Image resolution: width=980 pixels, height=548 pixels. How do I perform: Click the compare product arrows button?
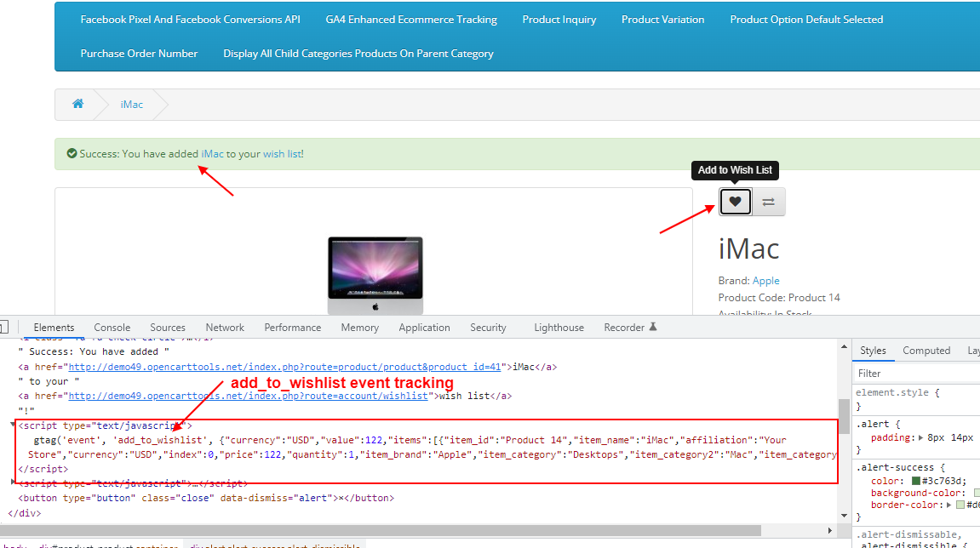[x=768, y=202]
